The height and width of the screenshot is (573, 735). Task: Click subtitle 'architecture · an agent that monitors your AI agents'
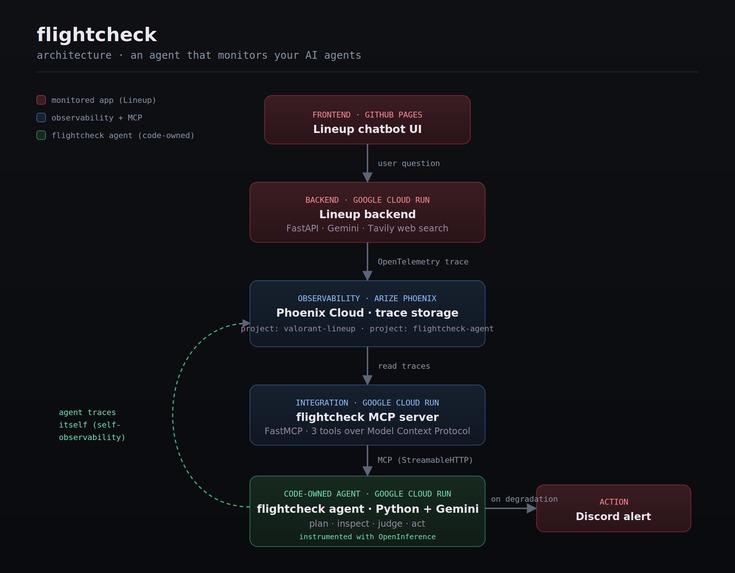pos(199,55)
